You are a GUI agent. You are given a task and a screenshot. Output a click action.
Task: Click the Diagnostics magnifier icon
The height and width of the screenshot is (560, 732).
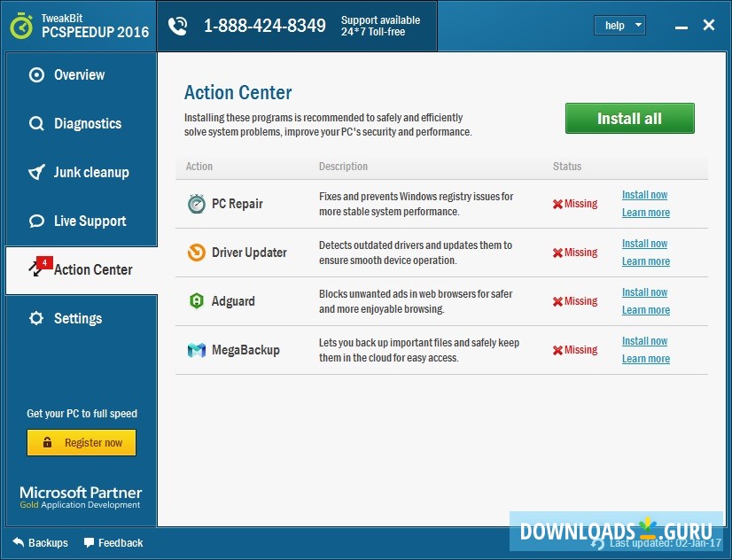tap(36, 124)
